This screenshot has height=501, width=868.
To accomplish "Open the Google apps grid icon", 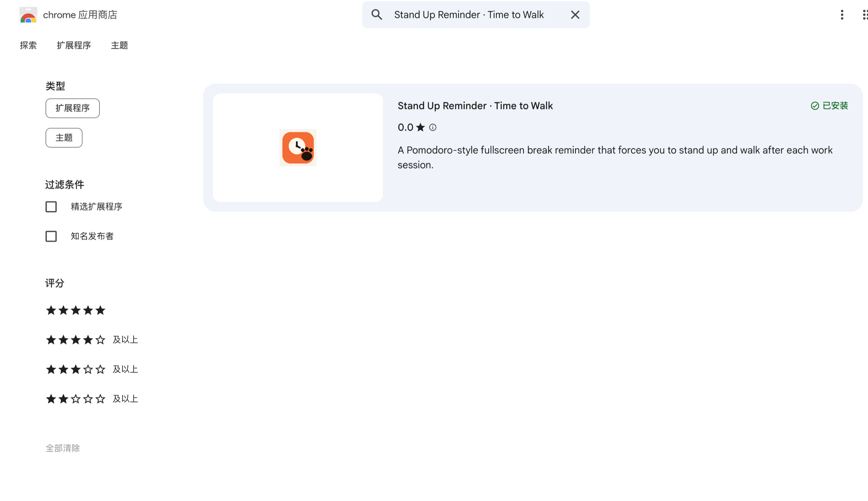I will [865, 15].
